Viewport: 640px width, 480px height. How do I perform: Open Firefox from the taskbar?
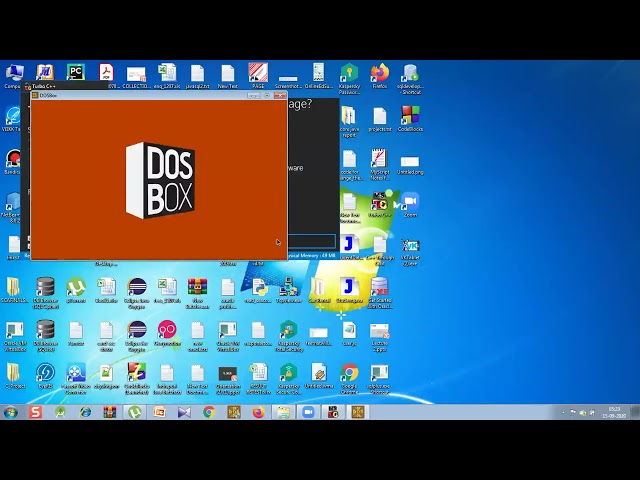coord(258,412)
